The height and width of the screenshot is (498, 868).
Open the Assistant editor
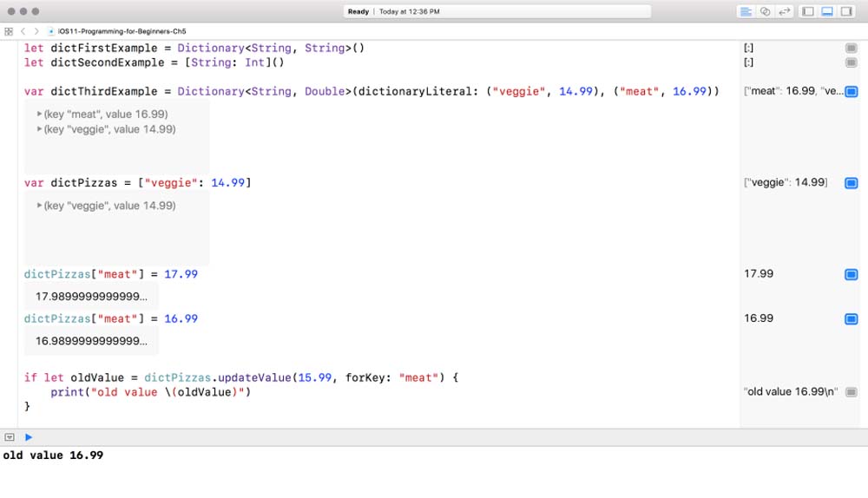pos(765,11)
